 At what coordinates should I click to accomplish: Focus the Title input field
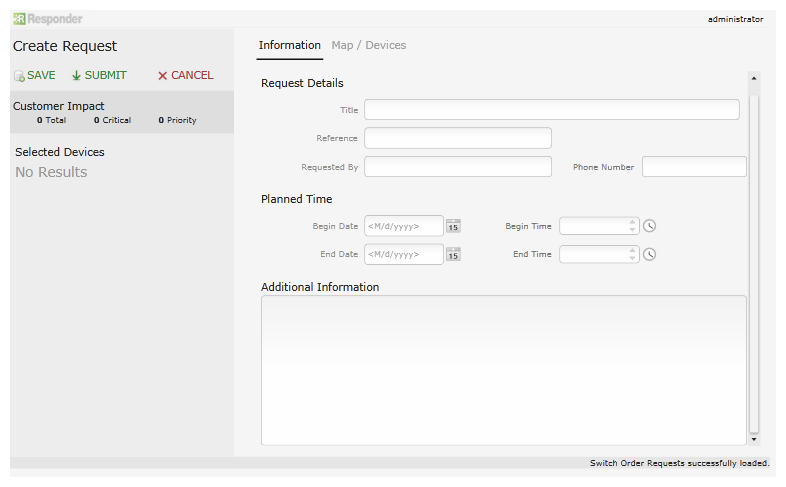552,110
